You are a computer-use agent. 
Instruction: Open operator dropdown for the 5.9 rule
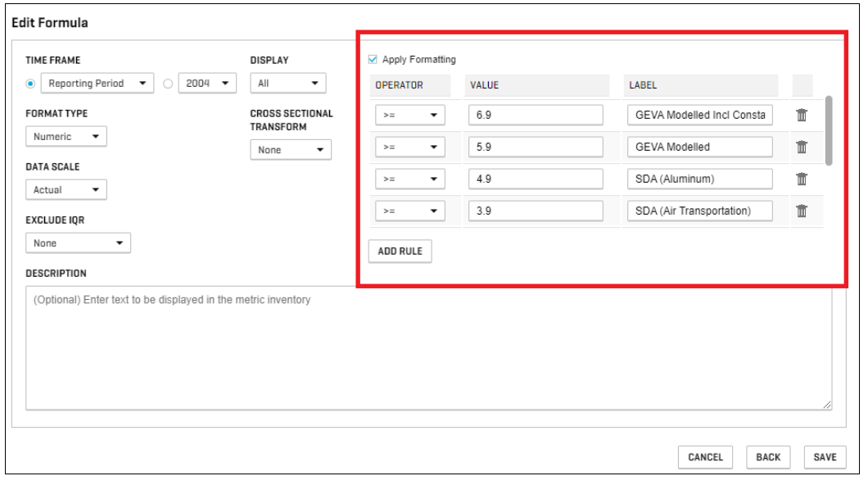(x=410, y=147)
